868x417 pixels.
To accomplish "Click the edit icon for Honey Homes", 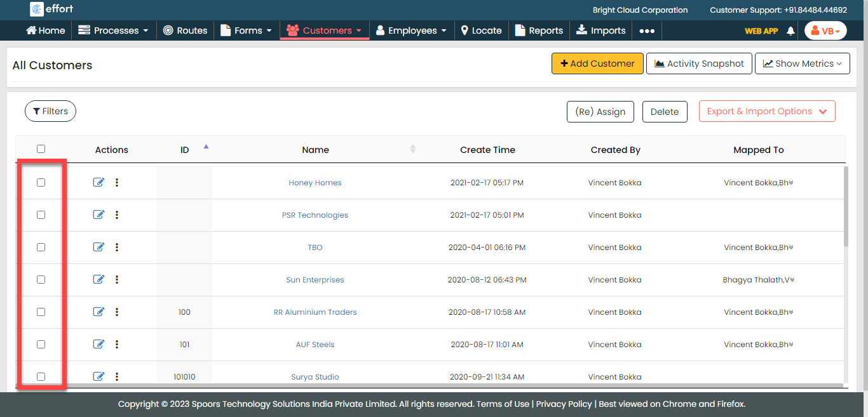I will pyautogui.click(x=98, y=183).
